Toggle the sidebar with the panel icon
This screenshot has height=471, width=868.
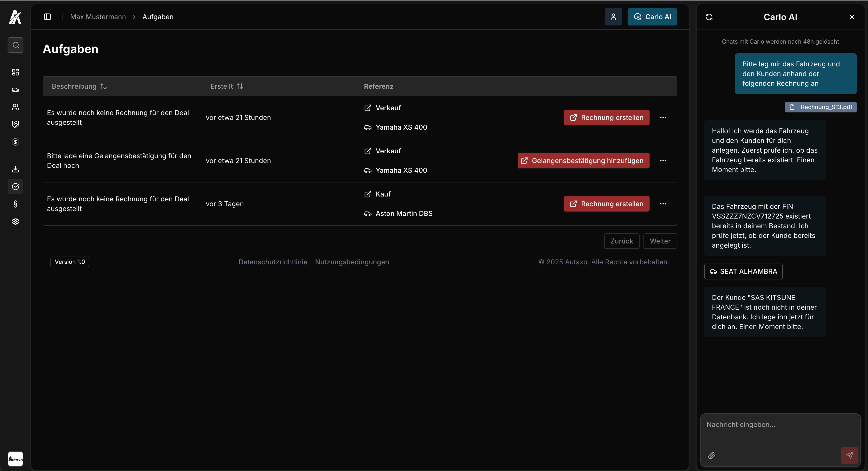pos(47,16)
